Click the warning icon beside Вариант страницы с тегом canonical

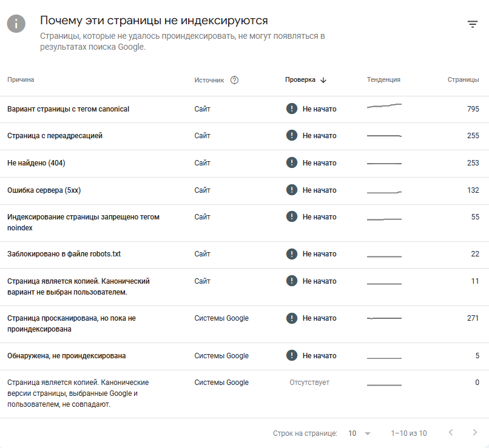pyautogui.click(x=291, y=109)
